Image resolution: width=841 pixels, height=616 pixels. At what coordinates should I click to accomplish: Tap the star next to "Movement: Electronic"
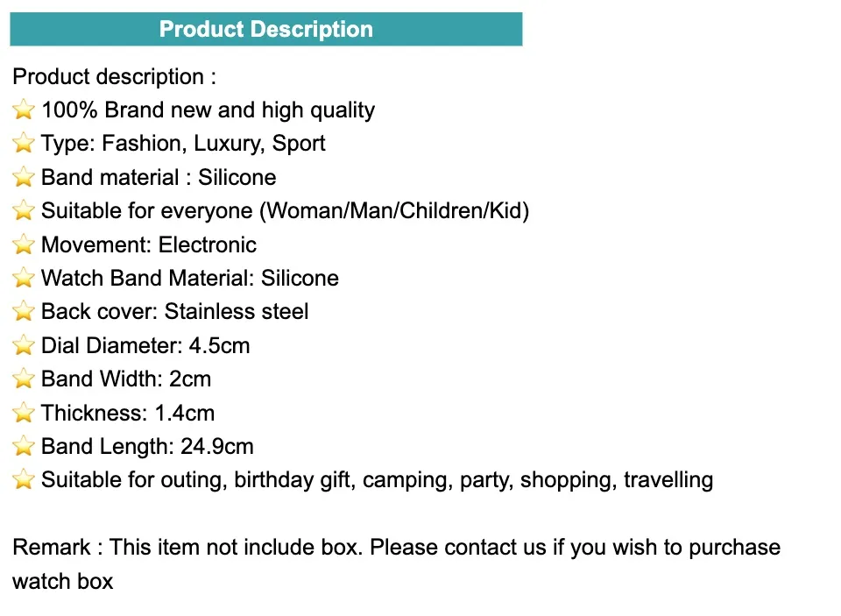(x=24, y=245)
